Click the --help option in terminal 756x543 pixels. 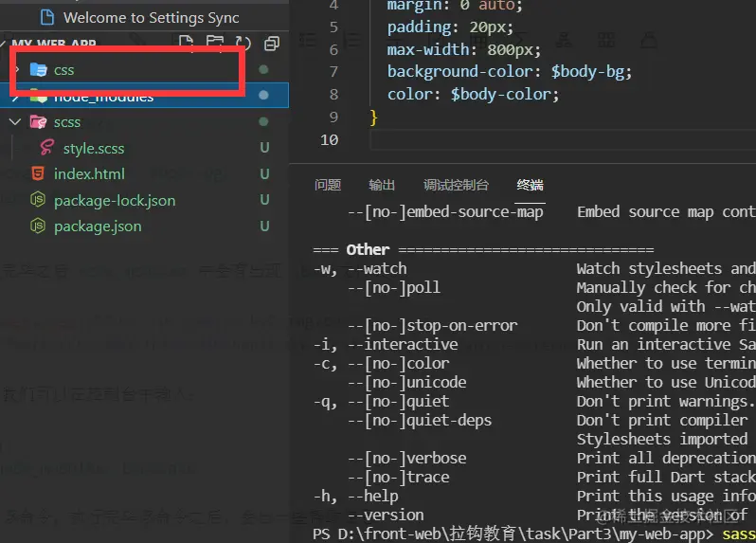(x=373, y=496)
